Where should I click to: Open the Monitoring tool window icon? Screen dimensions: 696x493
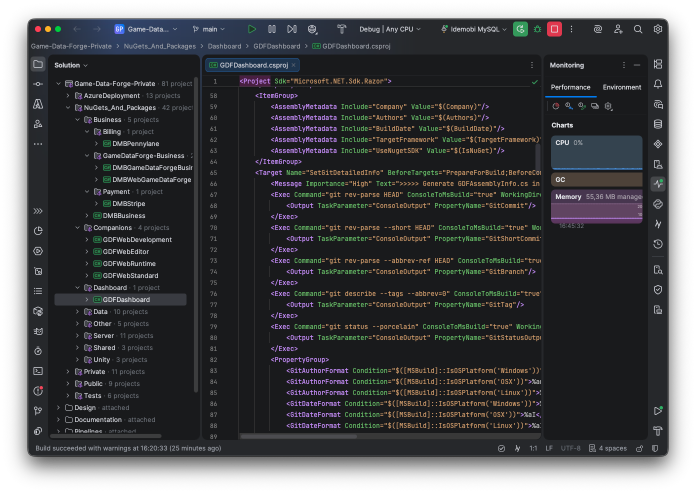658,184
